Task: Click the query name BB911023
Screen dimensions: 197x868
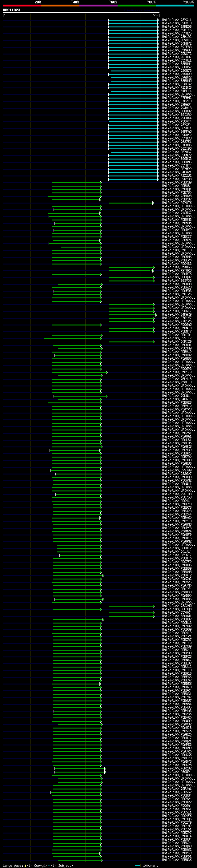Action: pos(11,10)
